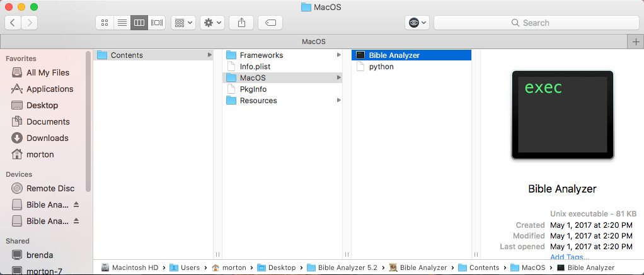The width and height of the screenshot is (644, 275).
Task: Open Applications in sidebar
Action: (43, 89)
